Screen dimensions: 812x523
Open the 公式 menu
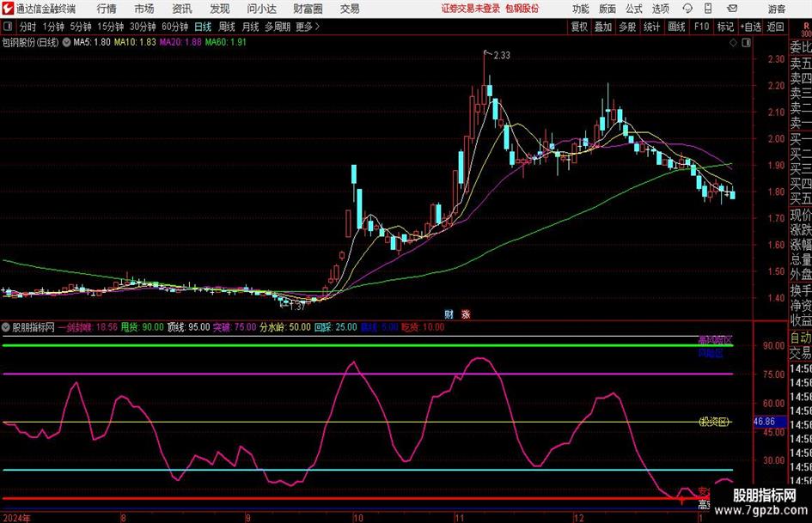pyautogui.click(x=634, y=9)
